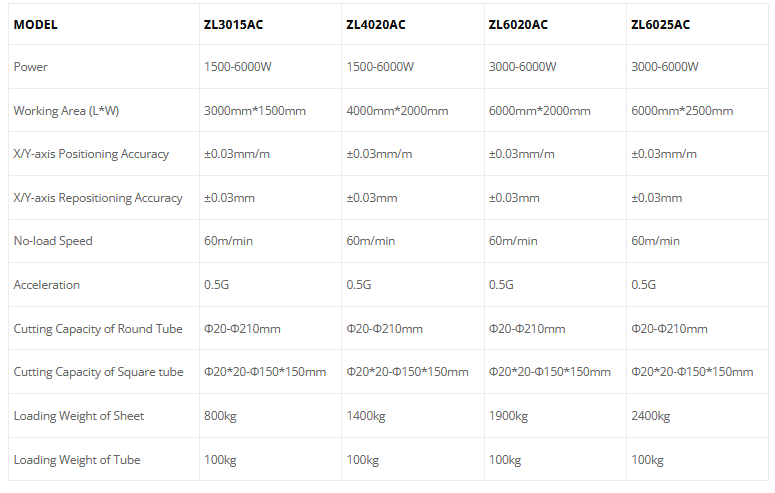
Task: Select the 6000mm*2500mm working area cell
Action: (x=682, y=111)
